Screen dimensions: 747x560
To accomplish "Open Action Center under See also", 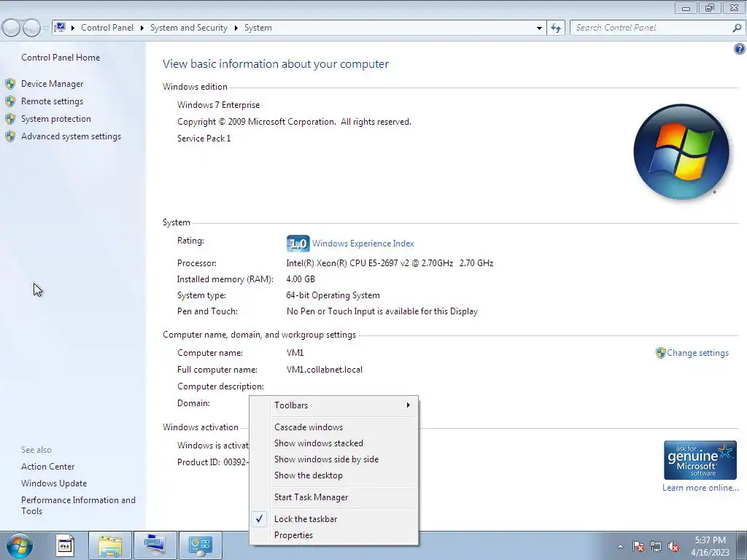I will coord(47,467).
